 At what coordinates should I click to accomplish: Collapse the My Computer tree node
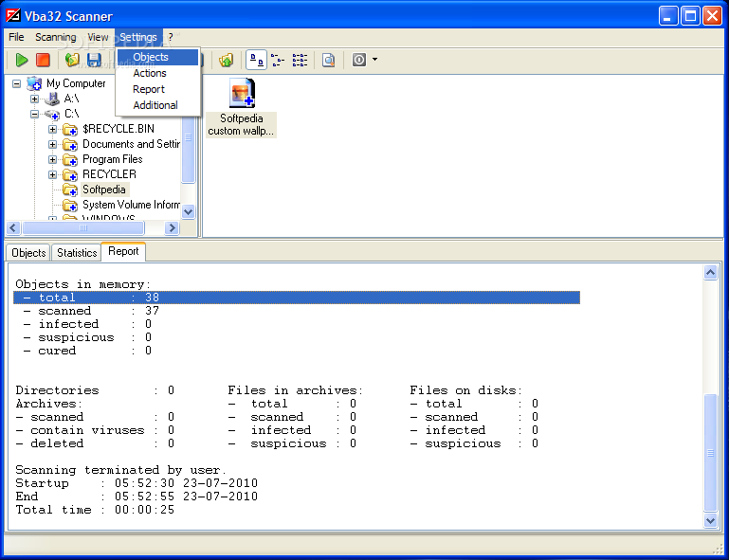(x=17, y=84)
